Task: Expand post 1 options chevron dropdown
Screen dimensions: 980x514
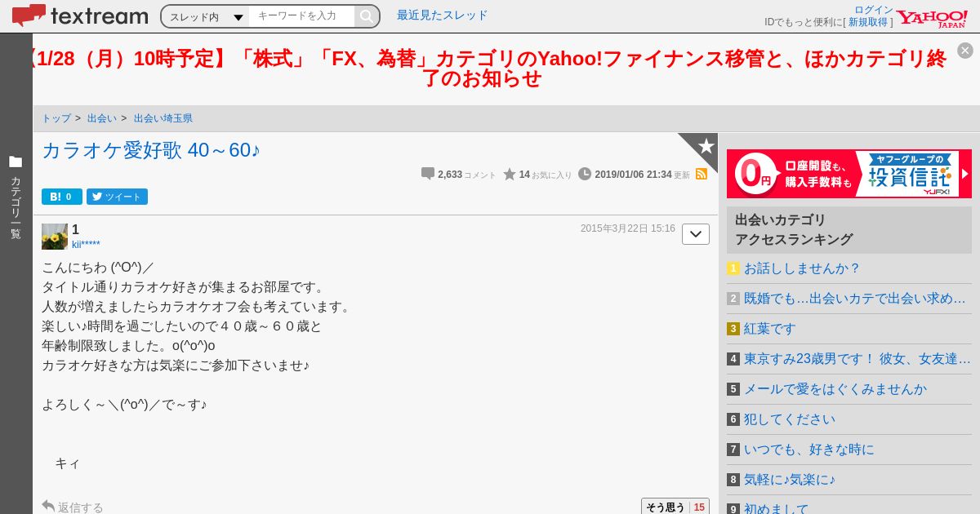Action: coord(696,234)
